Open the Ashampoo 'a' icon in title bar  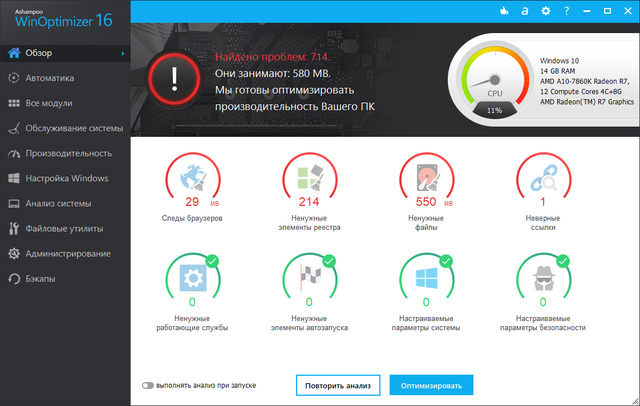point(523,11)
